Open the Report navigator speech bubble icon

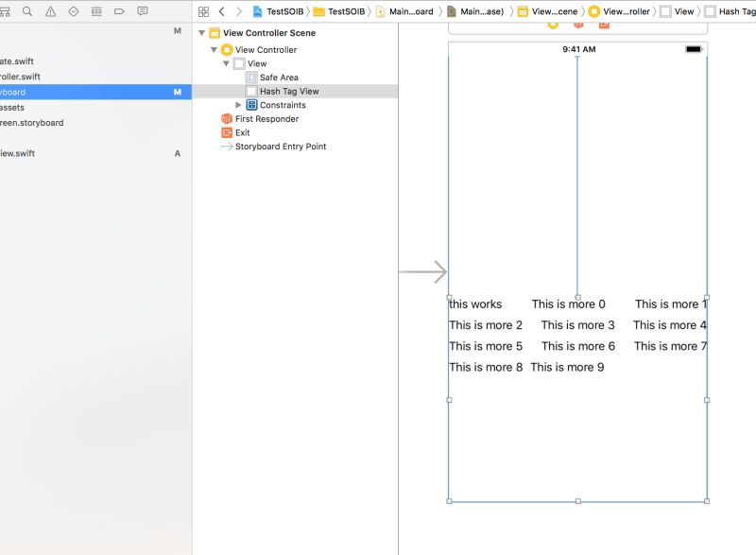pos(143,11)
